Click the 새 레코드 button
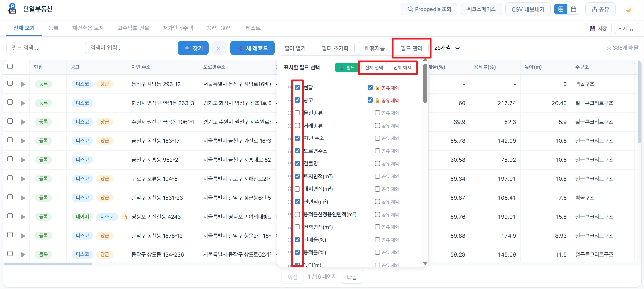This screenshot has width=644, height=289. [252, 48]
